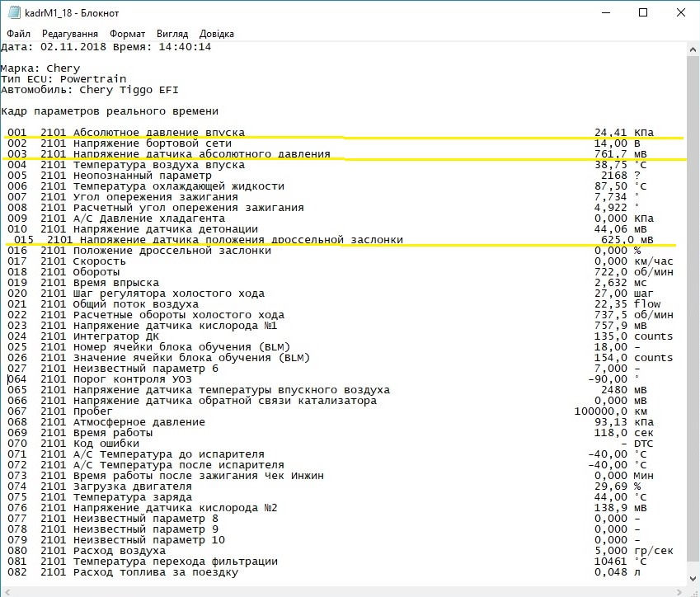Image resolution: width=700 pixels, height=597 pixels.
Task: Click 'Неопознанный параметр' row
Action: coord(324,176)
